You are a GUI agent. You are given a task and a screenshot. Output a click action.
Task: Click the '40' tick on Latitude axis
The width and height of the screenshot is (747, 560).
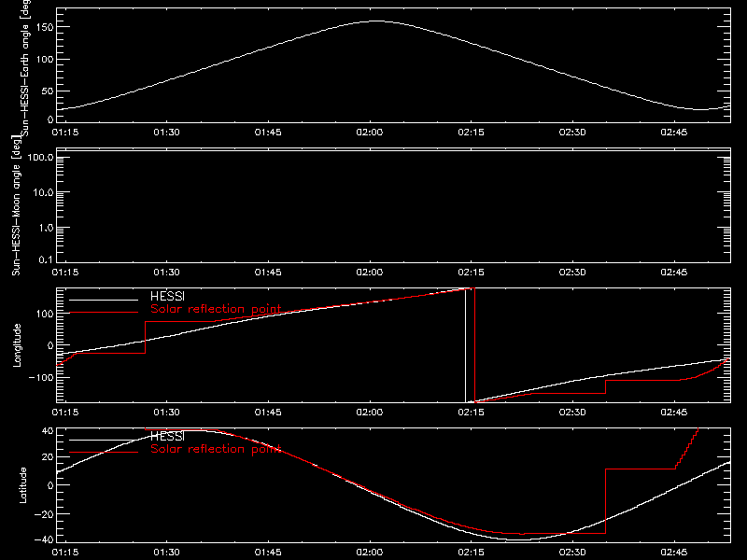(48, 431)
